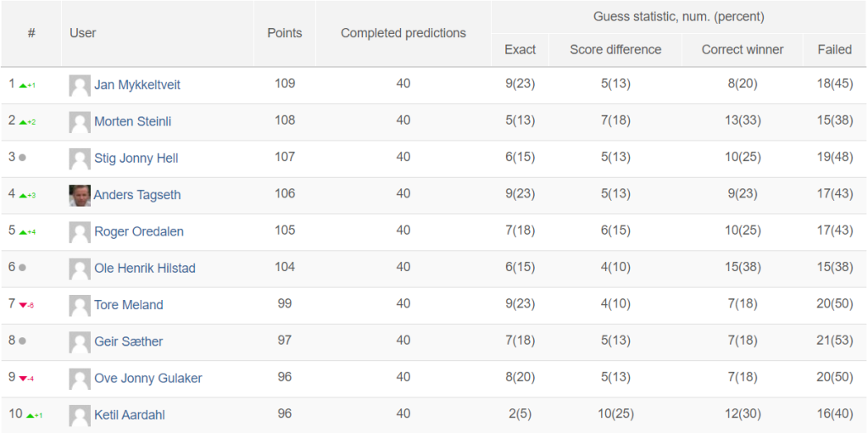The height and width of the screenshot is (433, 868).
Task: Open Ole Henrik Hilstad's profile
Action: [x=144, y=268]
